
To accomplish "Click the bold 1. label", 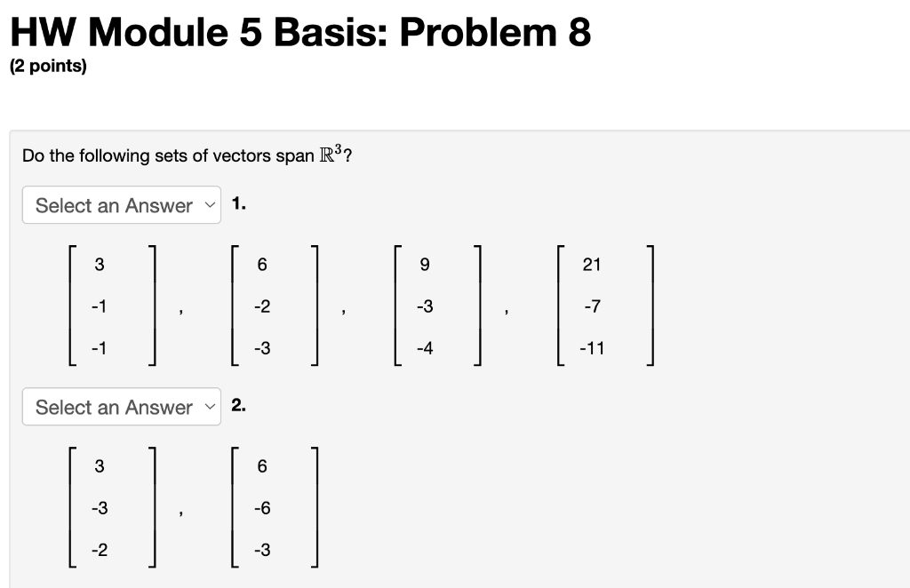I will pyautogui.click(x=238, y=202).
